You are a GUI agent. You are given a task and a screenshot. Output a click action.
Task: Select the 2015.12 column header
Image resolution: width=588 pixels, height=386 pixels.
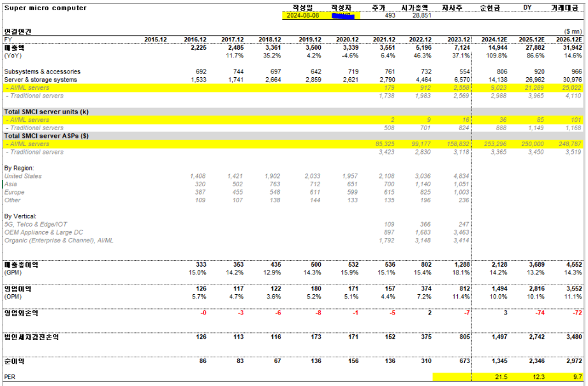pyautogui.click(x=155, y=40)
